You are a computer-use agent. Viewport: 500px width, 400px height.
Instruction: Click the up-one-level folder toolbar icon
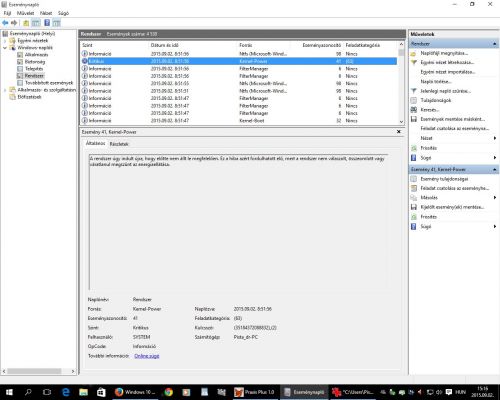pyautogui.click(x=26, y=23)
